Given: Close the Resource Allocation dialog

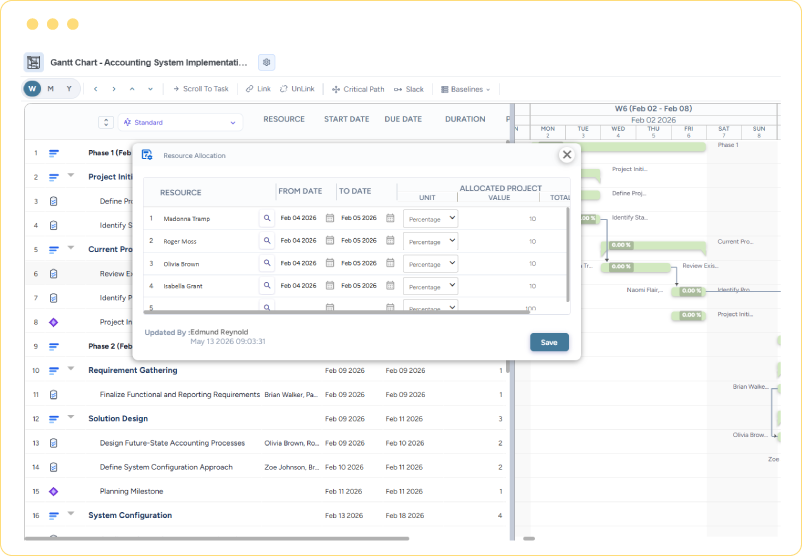Looking at the screenshot, I should pos(567,155).
